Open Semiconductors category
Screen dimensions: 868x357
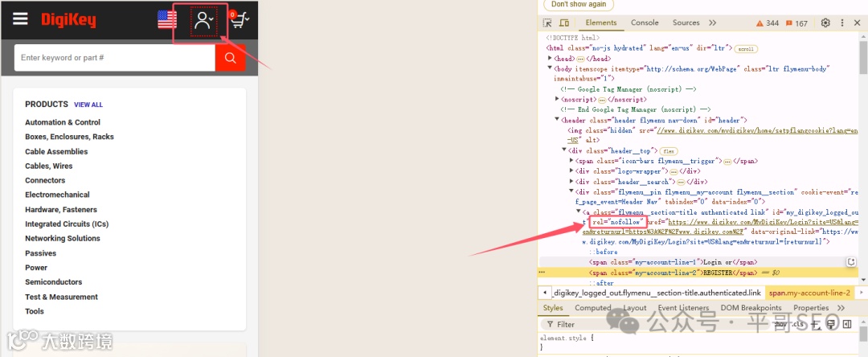53,281
